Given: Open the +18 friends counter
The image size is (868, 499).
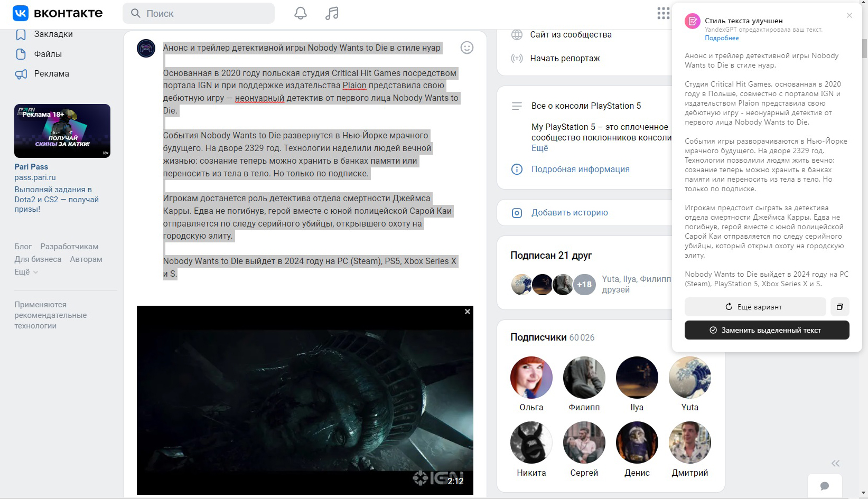Looking at the screenshot, I should (584, 285).
